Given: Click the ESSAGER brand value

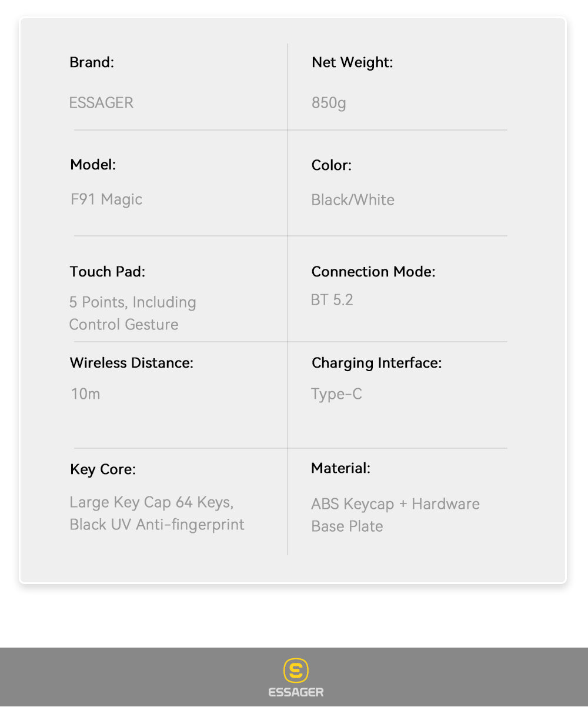Looking at the screenshot, I should click(x=101, y=103).
